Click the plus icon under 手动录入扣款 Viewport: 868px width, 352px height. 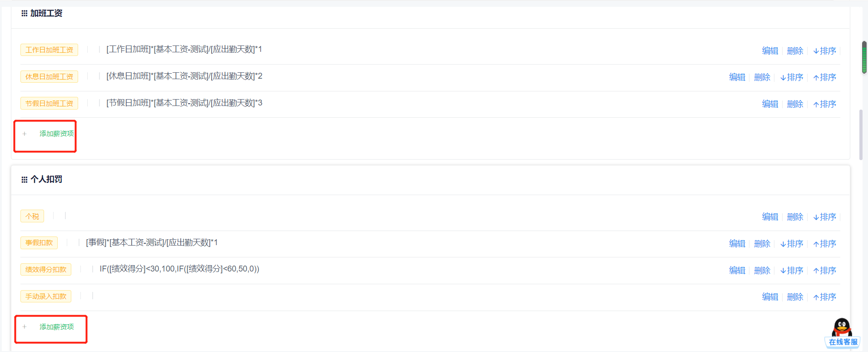click(x=25, y=327)
